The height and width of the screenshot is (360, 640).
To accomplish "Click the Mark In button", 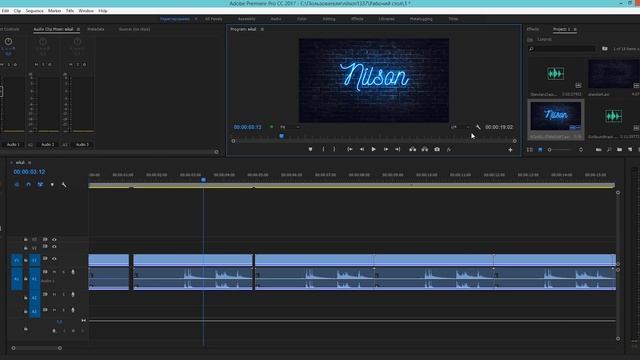I will click(x=323, y=149).
